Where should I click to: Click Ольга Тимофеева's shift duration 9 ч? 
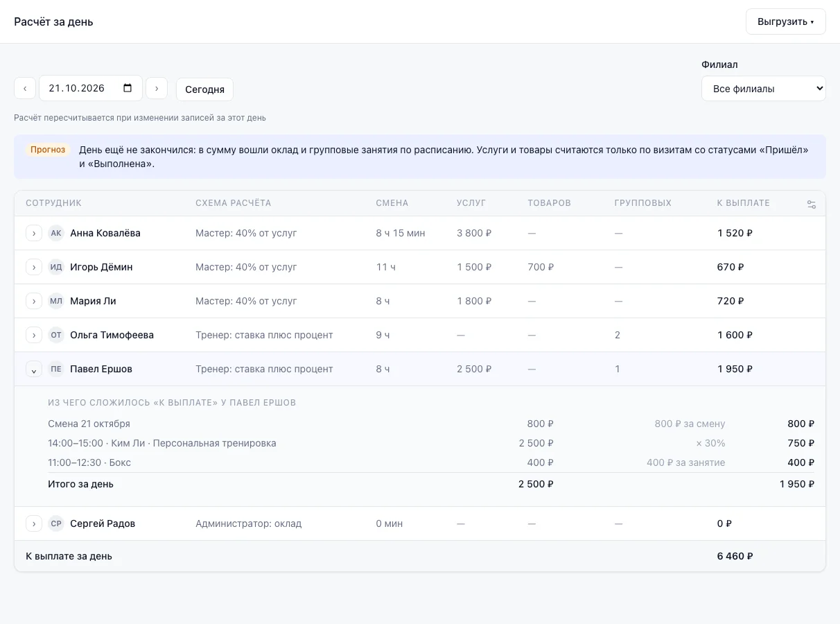pos(383,335)
